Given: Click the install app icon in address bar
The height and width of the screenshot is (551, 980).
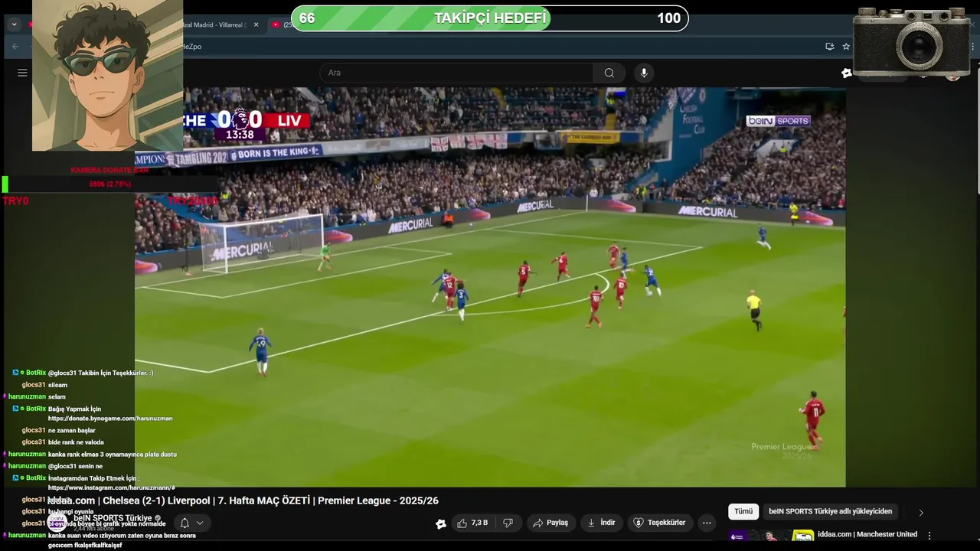Looking at the screenshot, I should point(830,47).
